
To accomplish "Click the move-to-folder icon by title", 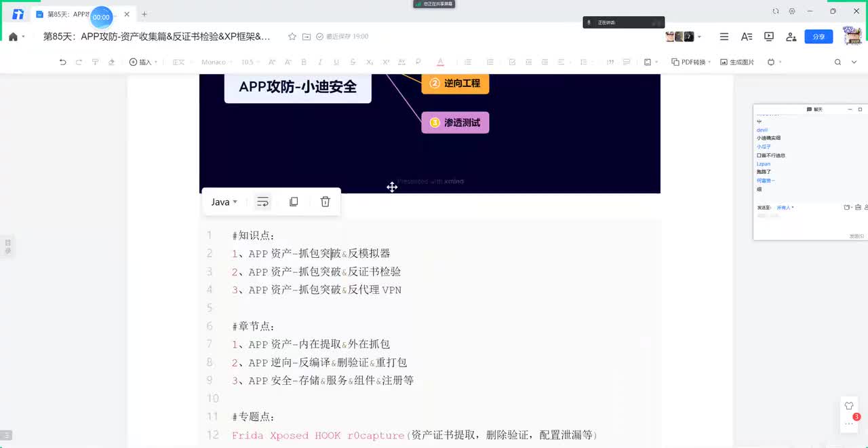I will click(307, 37).
